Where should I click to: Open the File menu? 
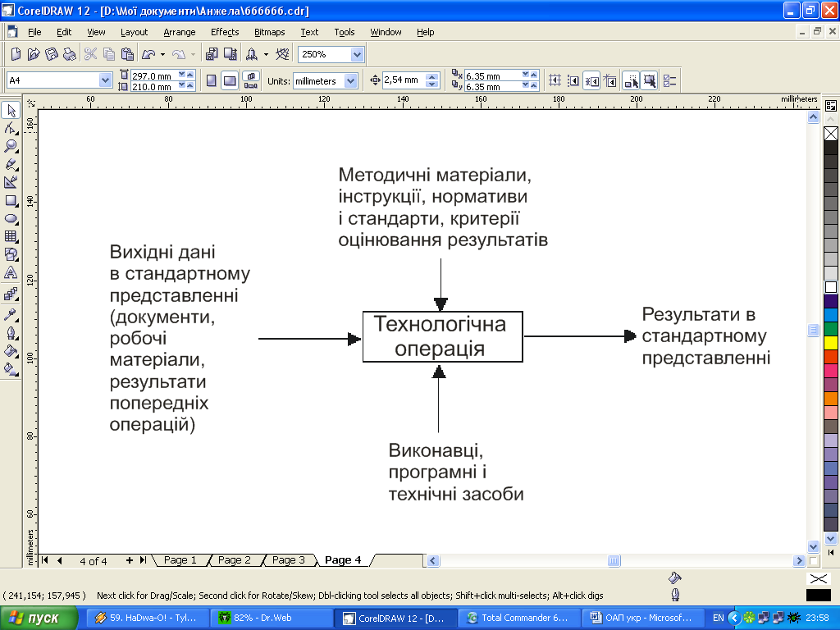34,32
